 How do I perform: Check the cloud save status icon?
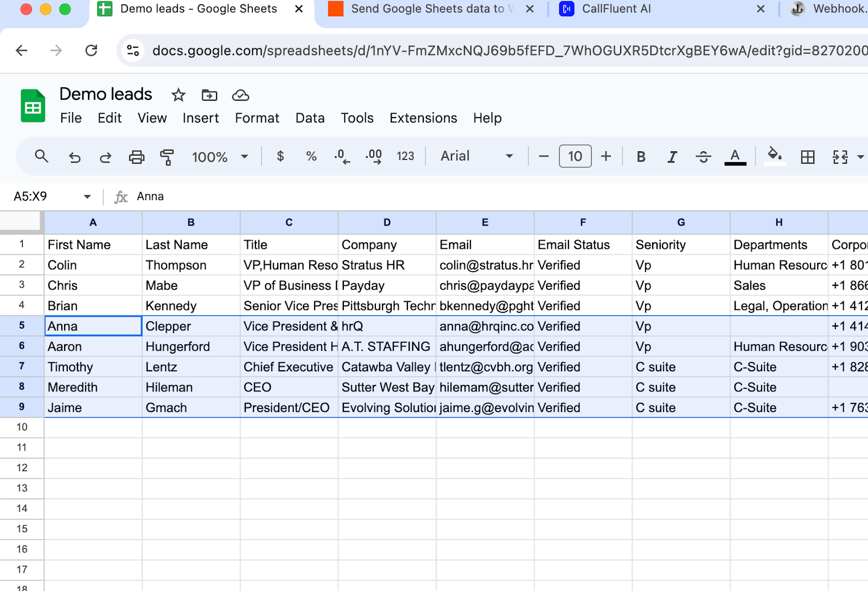click(240, 95)
